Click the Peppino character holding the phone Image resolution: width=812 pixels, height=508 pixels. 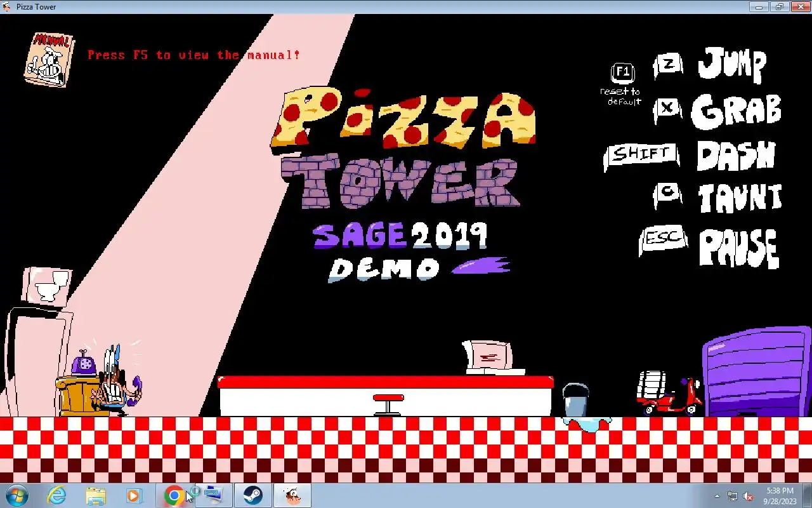pyautogui.click(x=116, y=382)
